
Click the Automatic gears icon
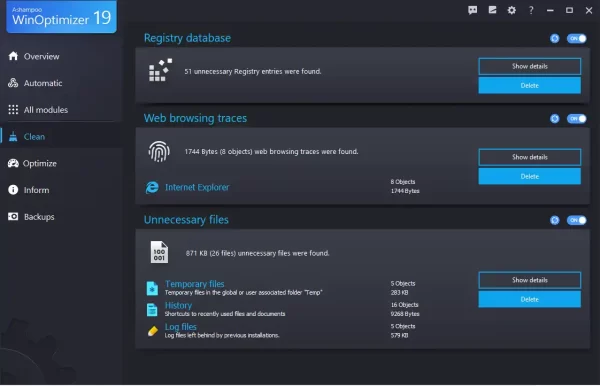click(13, 83)
